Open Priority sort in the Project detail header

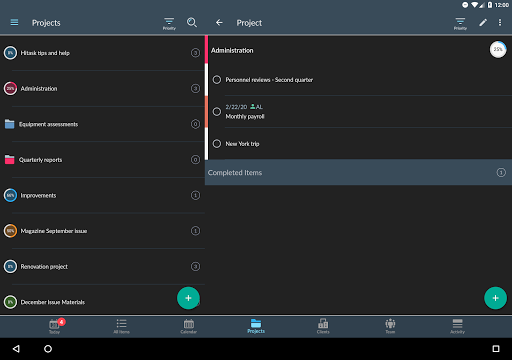click(x=460, y=24)
